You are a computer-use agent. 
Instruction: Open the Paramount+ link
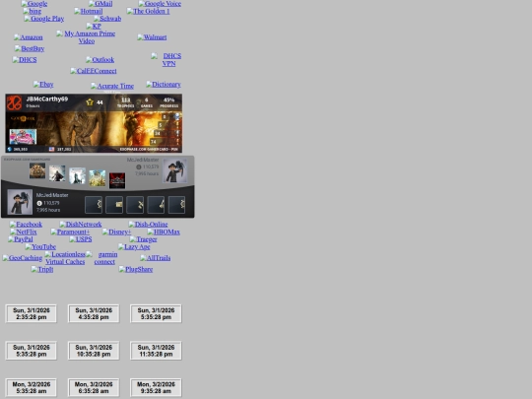70,232
